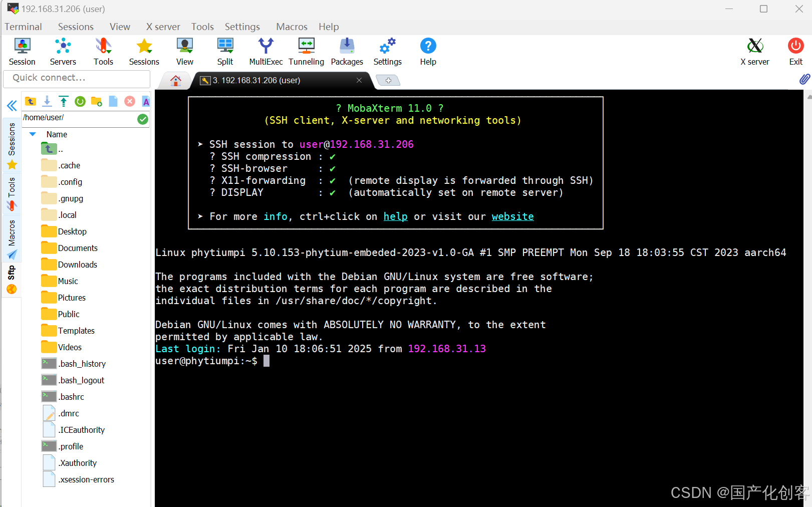The image size is (812, 507).
Task: Delete selected file red X icon
Action: point(130,102)
